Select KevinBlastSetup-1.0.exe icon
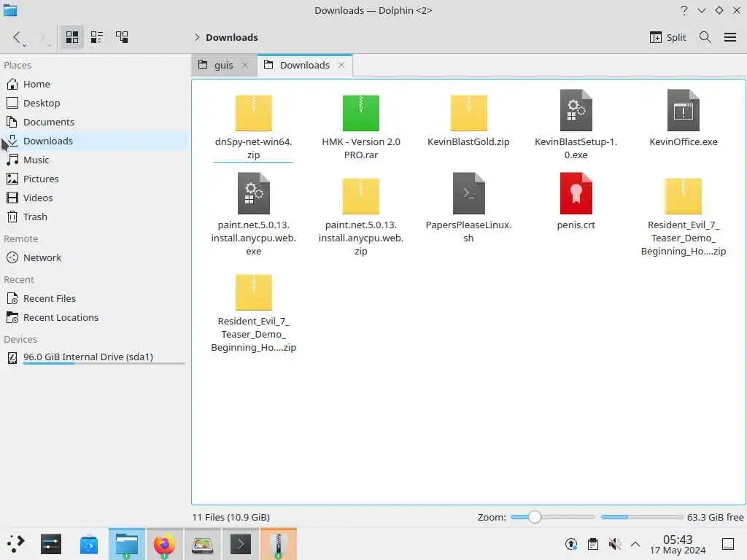Image resolution: width=747 pixels, height=560 pixels. point(576,111)
